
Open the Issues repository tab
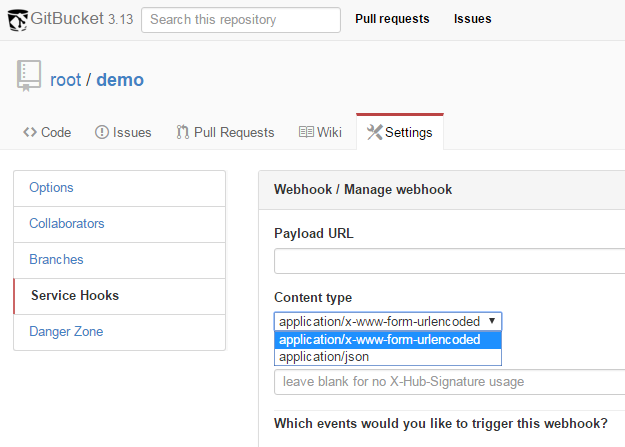pyautogui.click(x=123, y=132)
